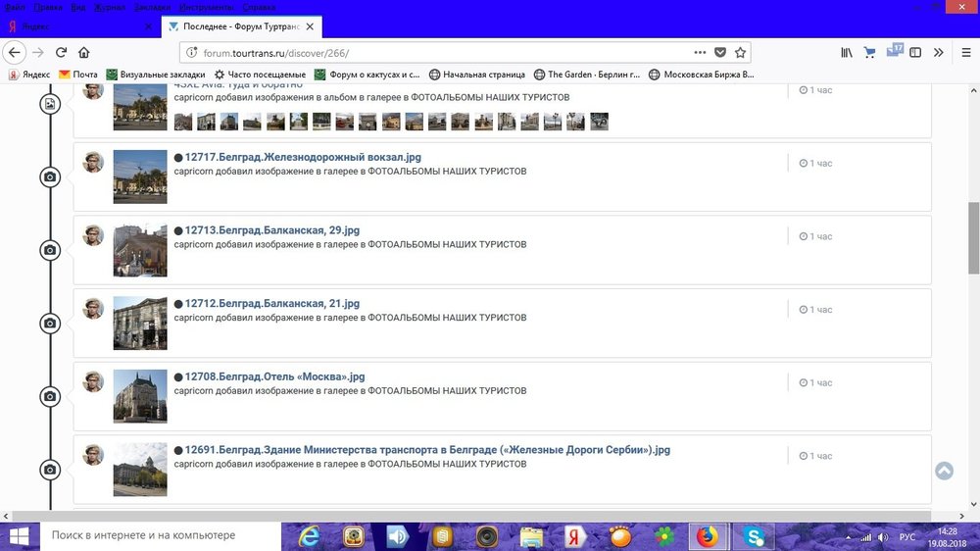Open first small album thumbnail in gallery row
Image resolution: width=980 pixels, height=551 pixels.
coord(183,122)
